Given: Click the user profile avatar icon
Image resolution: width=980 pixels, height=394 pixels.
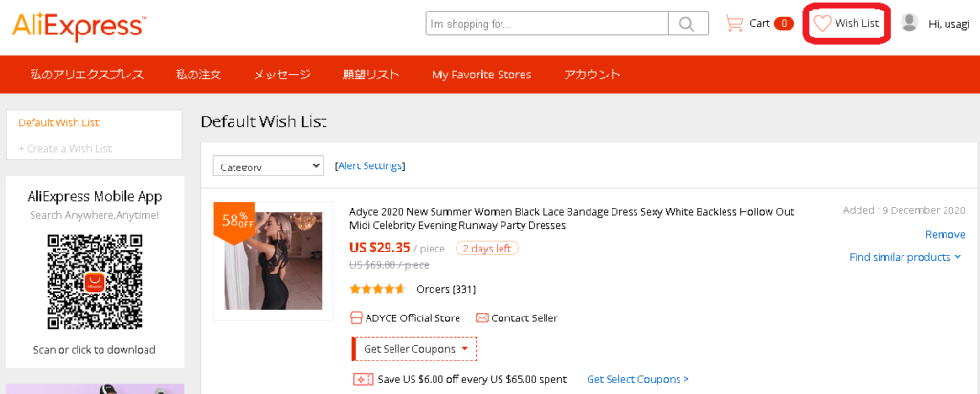Looking at the screenshot, I should (909, 22).
